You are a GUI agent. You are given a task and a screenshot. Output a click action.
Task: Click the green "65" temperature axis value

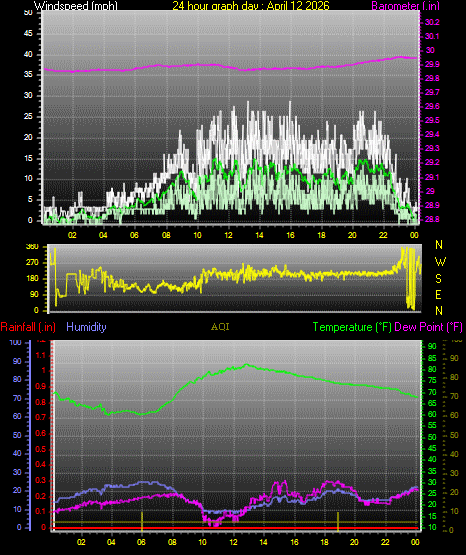[432, 404]
